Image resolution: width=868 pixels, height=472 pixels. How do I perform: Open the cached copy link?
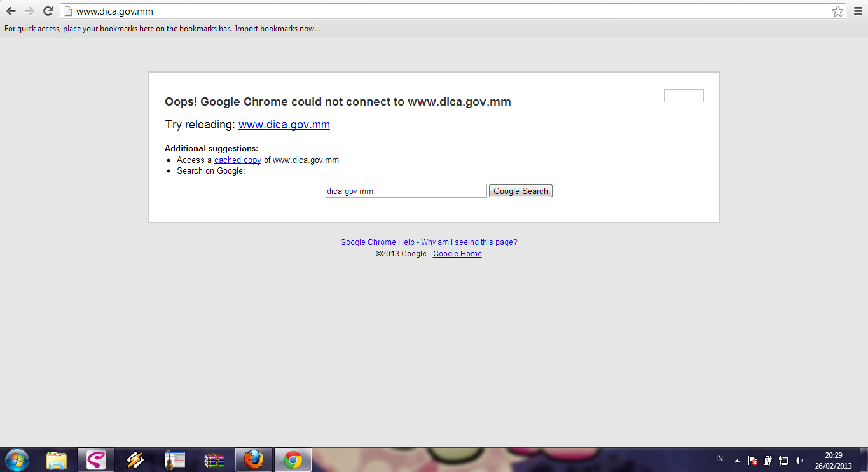[x=238, y=160]
